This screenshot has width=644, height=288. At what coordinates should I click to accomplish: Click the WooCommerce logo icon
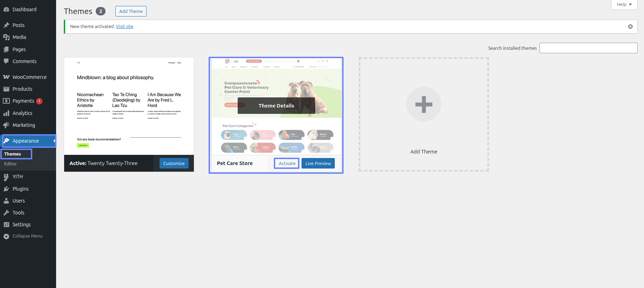coord(6,77)
